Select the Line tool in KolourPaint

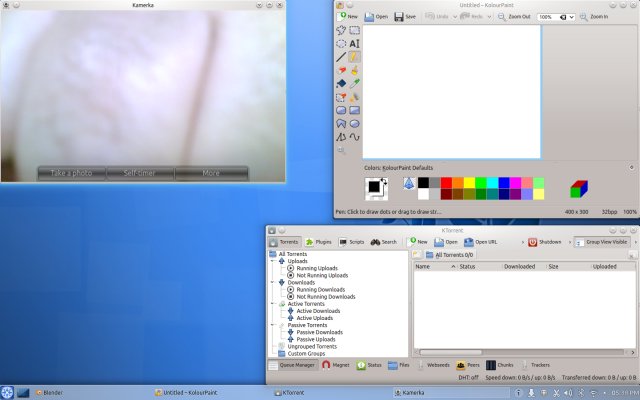coord(341,57)
